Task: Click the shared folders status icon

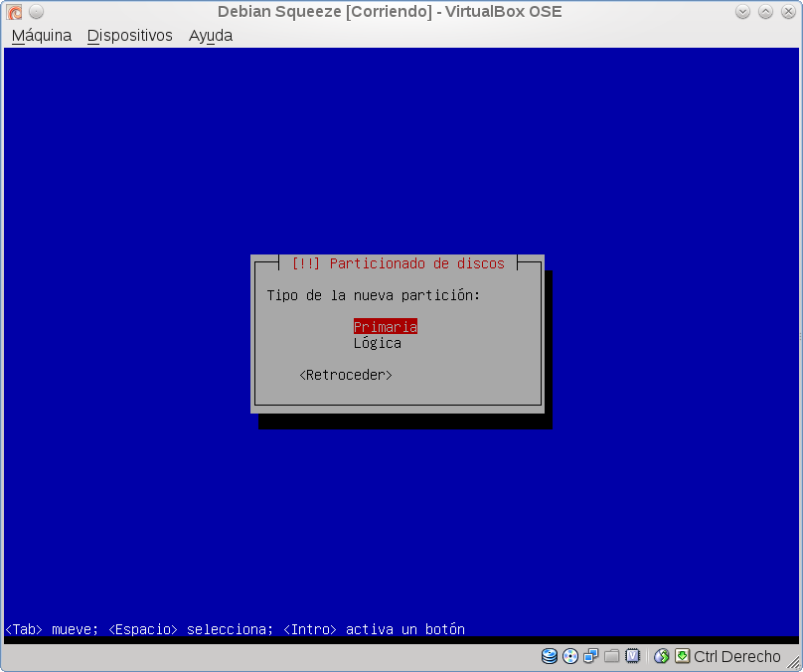Action: 612,656
